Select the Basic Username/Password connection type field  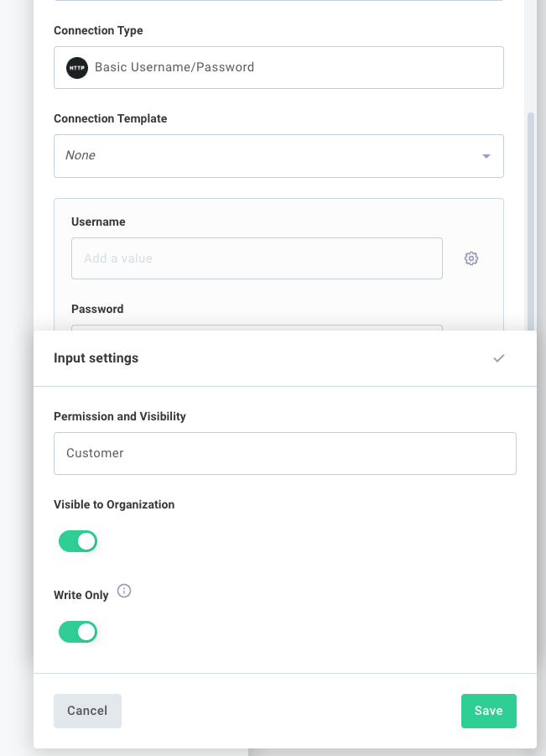tap(278, 67)
